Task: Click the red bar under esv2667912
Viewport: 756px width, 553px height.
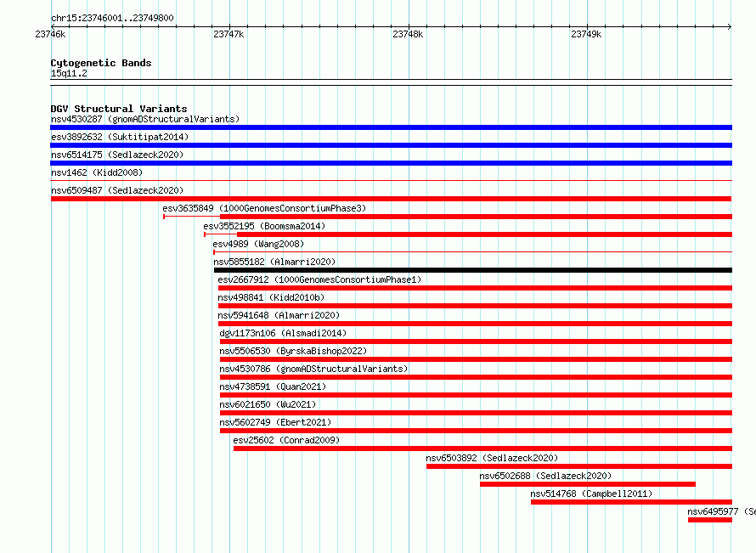Action: point(475,288)
